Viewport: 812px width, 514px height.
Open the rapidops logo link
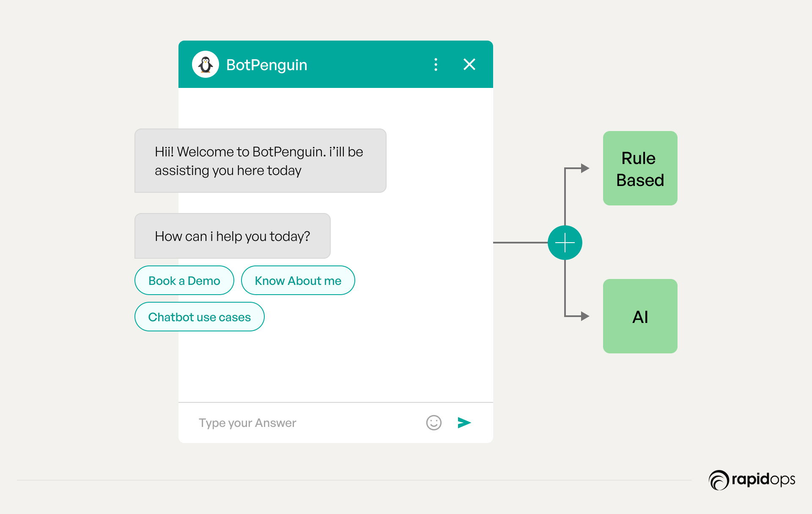click(752, 480)
